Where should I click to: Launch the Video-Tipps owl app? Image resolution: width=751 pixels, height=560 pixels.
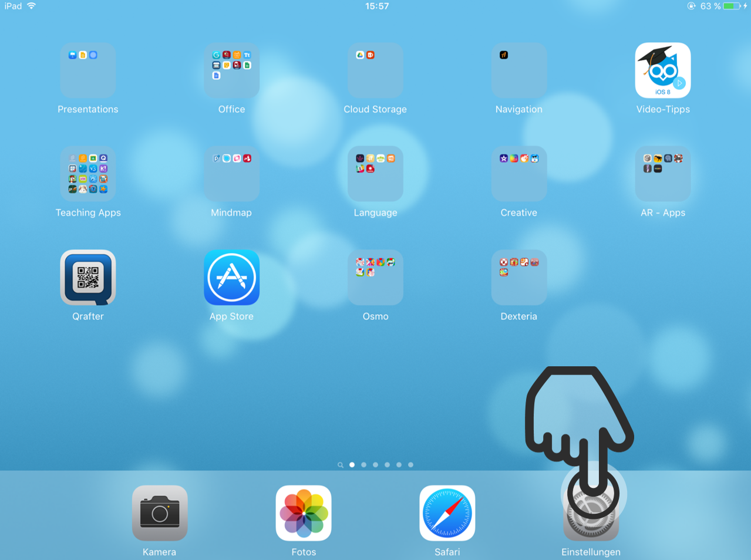click(663, 70)
